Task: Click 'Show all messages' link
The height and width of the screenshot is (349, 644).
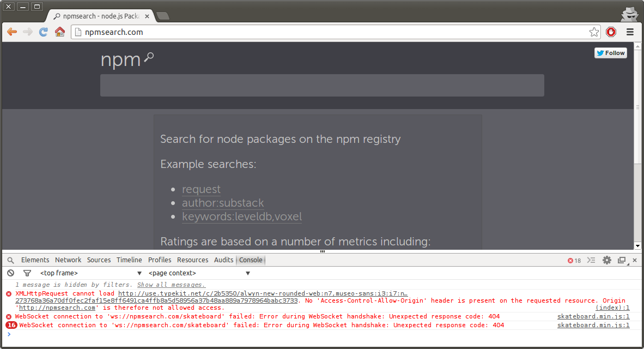Action: [x=171, y=285]
